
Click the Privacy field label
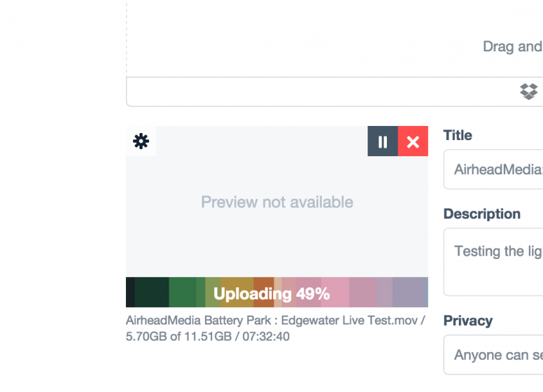click(x=468, y=321)
